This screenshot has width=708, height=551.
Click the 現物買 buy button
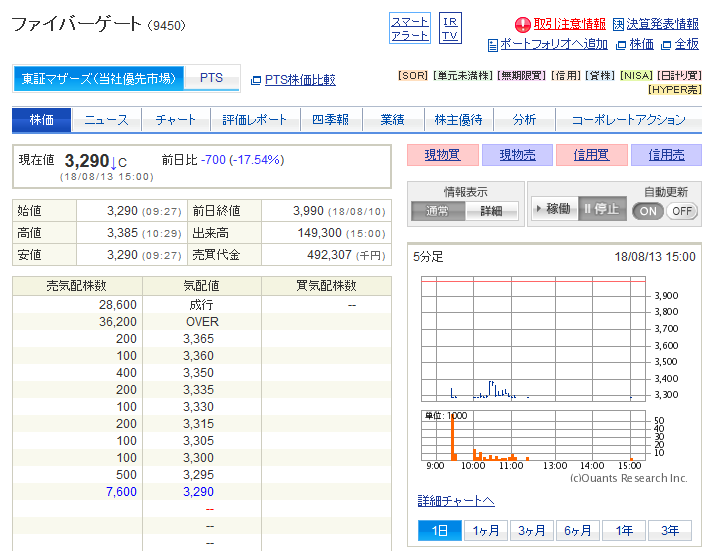point(441,155)
